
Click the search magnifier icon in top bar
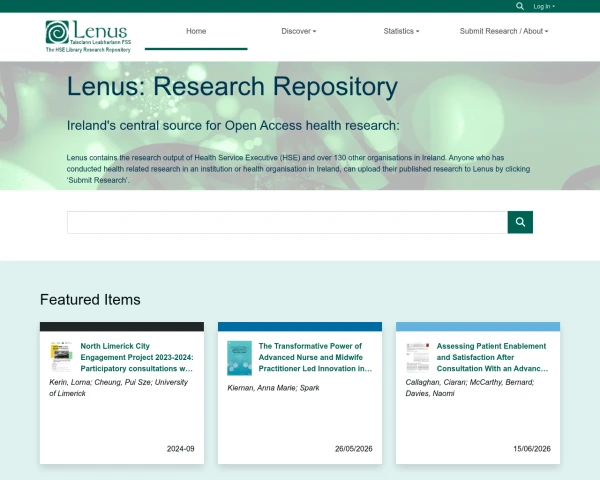tap(520, 6)
